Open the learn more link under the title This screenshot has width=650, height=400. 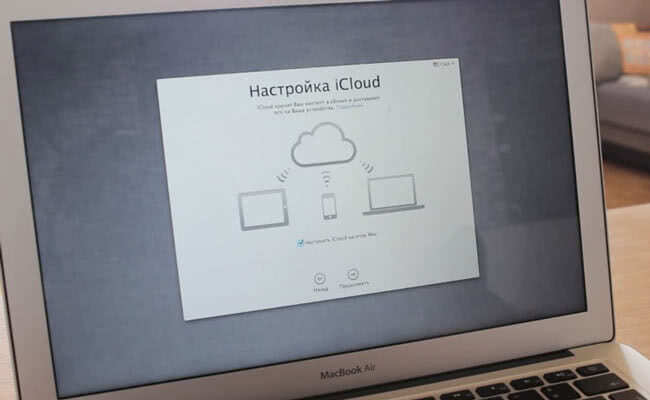point(350,107)
